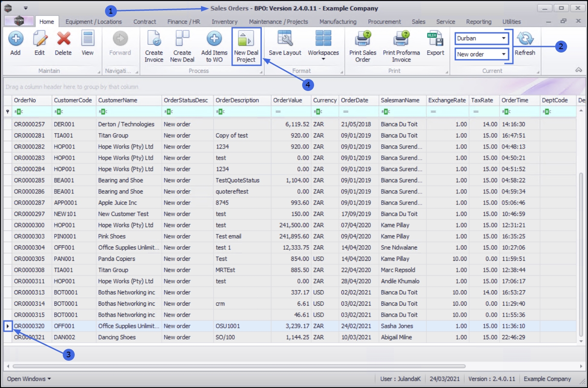Click the horizontal scrollbar of the grid
The height and width of the screenshot is (388, 588).
(239, 366)
